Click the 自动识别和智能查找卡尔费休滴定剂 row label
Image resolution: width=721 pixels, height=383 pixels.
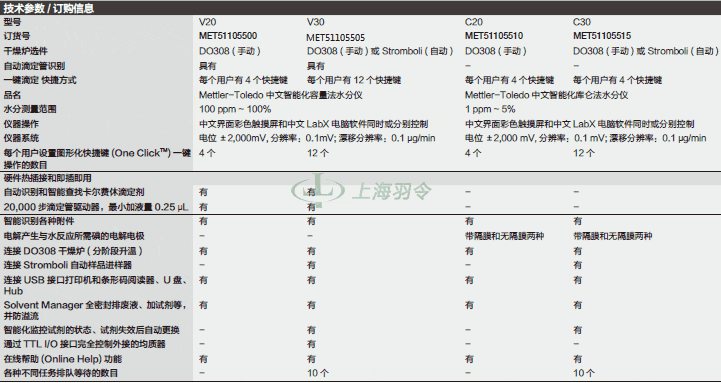74,192
